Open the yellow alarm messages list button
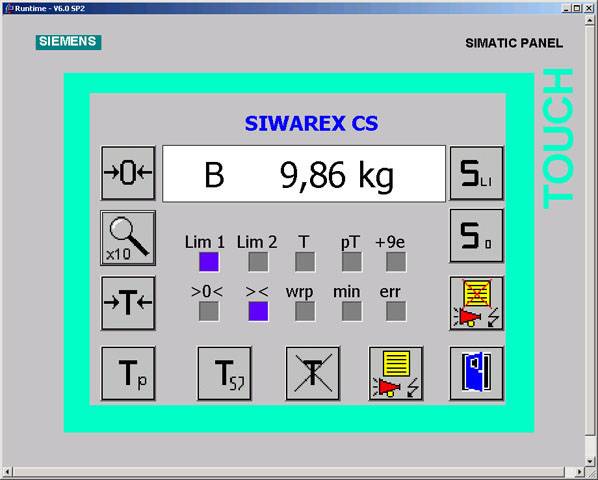598x480 pixels. click(396, 373)
